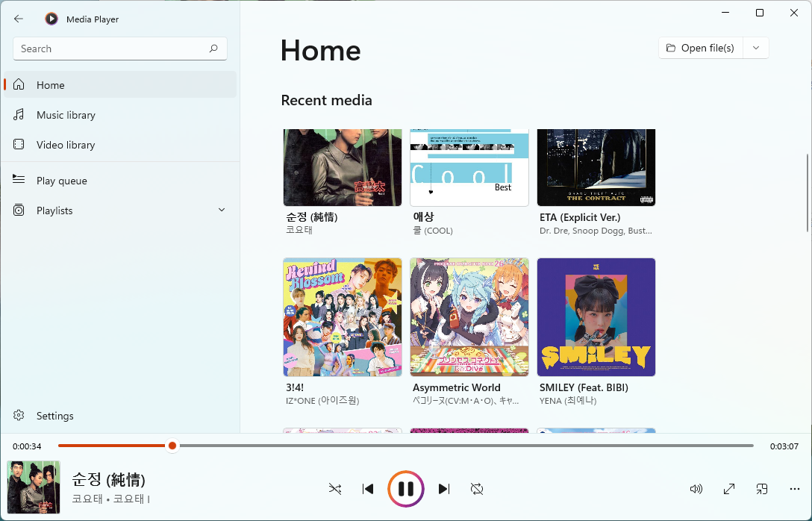The height and width of the screenshot is (521, 812).
Task: Toggle repeat mode
Action: 477,489
